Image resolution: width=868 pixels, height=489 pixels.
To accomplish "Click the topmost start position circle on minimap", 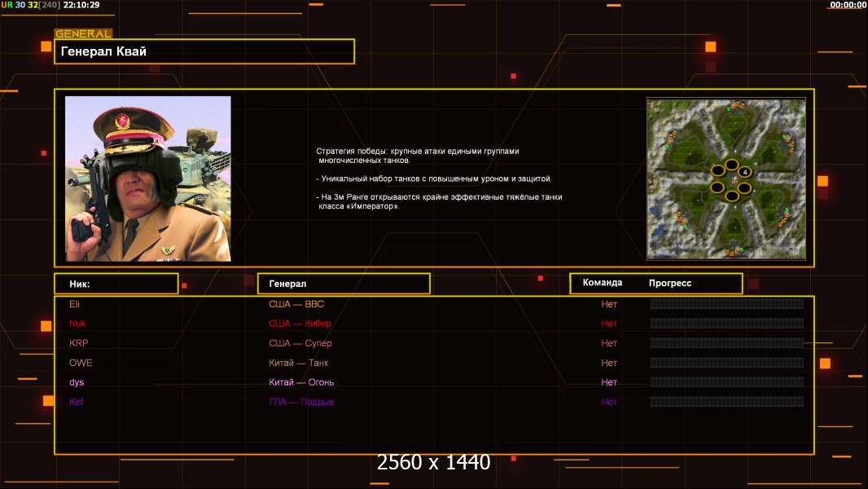I will point(731,165).
